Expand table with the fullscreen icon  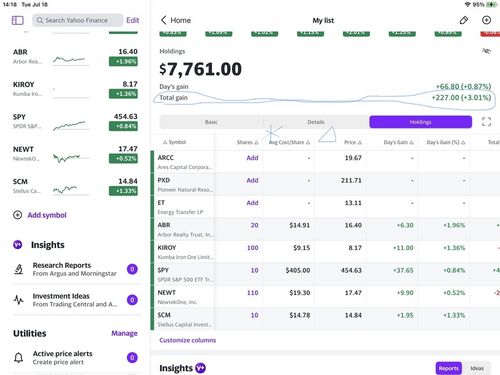point(486,122)
